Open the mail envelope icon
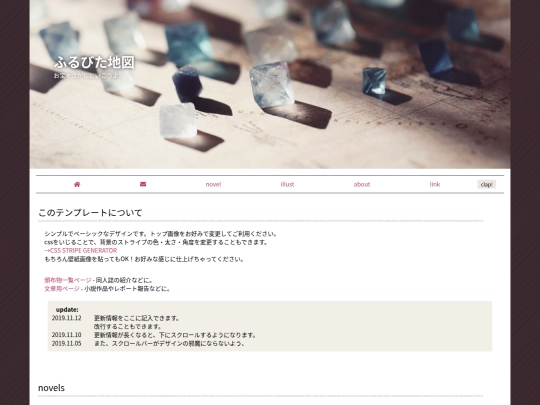The height and width of the screenshot is (405, 540). pos(143,184)
